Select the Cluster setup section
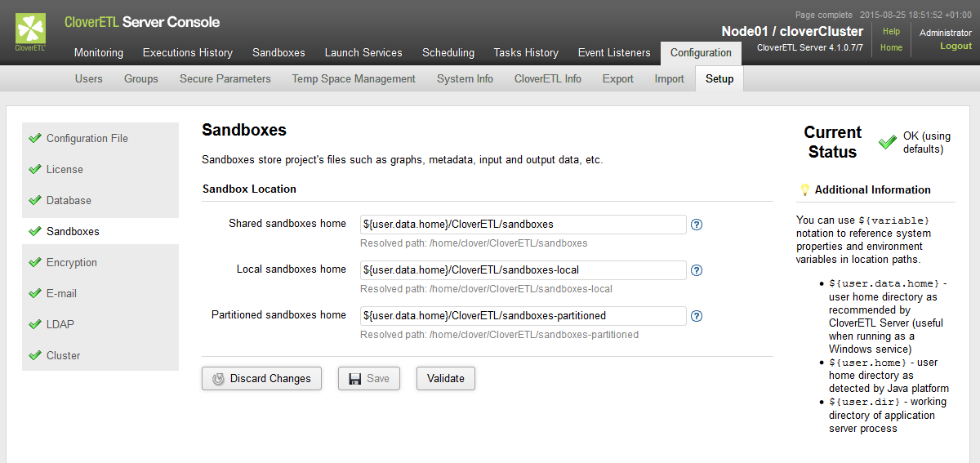Screen dimensions: 980x463 click(x=64, y=355)
